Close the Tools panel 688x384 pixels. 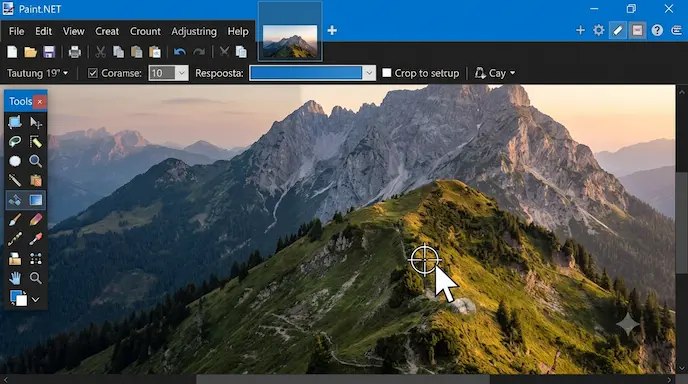click(40, 102)
